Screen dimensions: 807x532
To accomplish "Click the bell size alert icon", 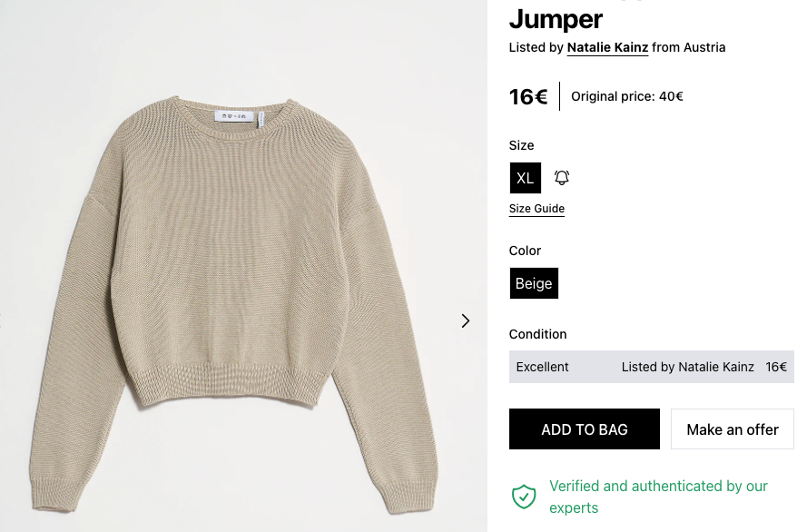I will tap(562, 178).
